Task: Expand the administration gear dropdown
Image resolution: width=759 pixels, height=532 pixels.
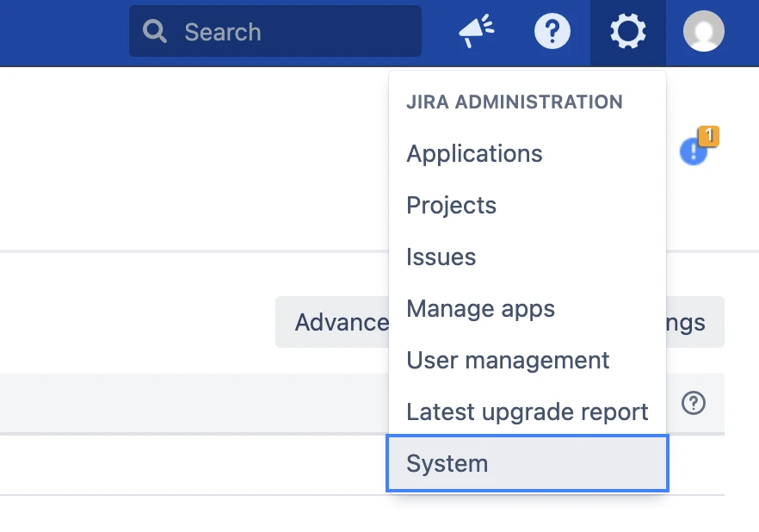Action: pyautogui.click(x=627, y=31)
